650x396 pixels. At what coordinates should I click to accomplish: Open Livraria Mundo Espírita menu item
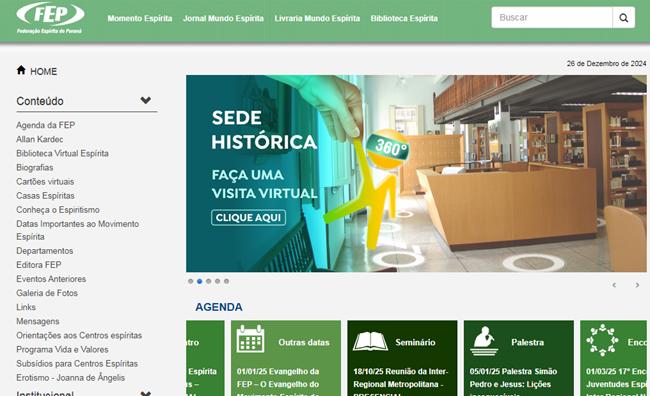tap(317, 18)
